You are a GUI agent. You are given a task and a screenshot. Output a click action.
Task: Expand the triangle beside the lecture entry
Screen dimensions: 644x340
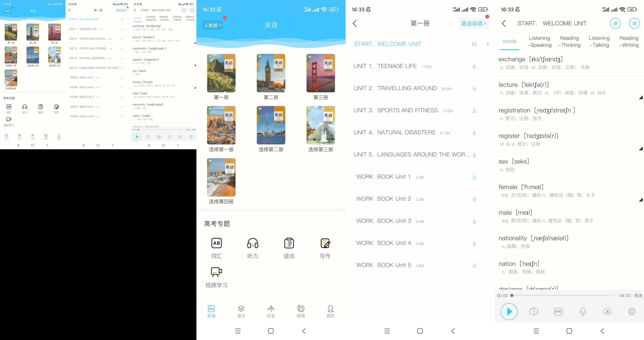pyautogui.click(x=641, y=97)
